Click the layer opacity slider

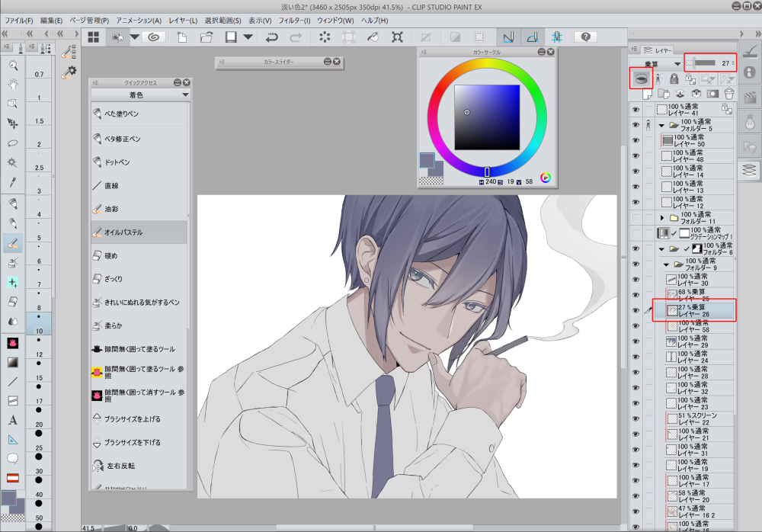point(704,62)
